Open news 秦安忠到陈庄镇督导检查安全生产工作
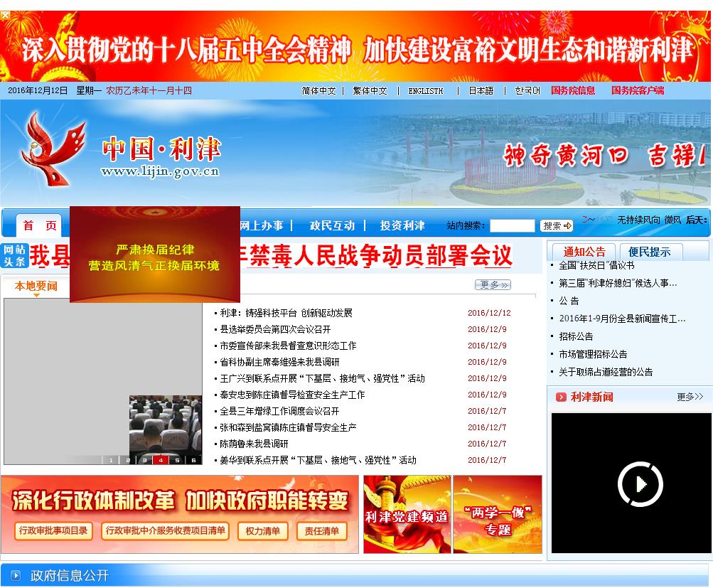This screenshot has width=713, height=588. point(292,395)
